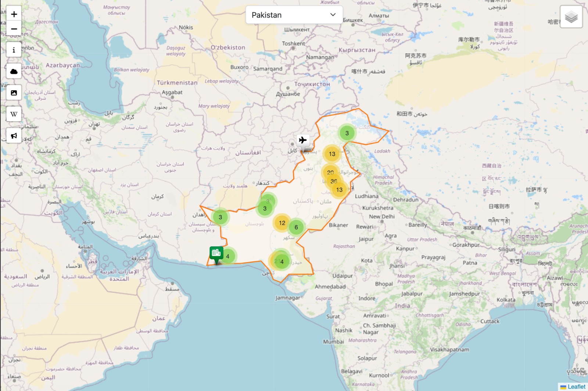Zoom in with the plus button

(14, 14)
